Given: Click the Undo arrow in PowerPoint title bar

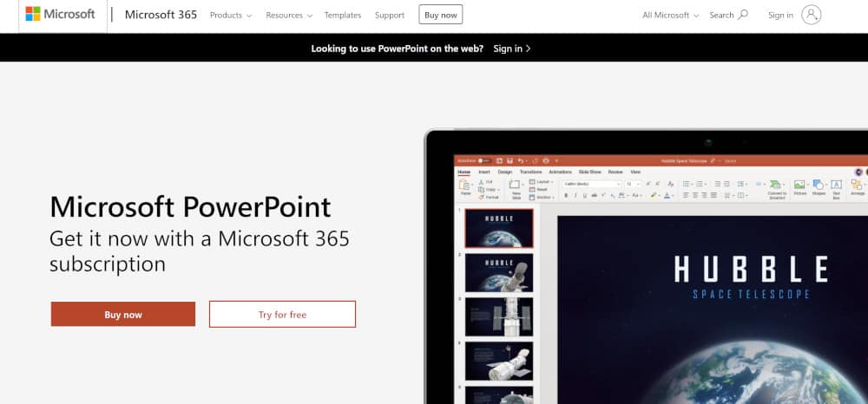Looking at the screenshot, I should [x=520, y=161].
